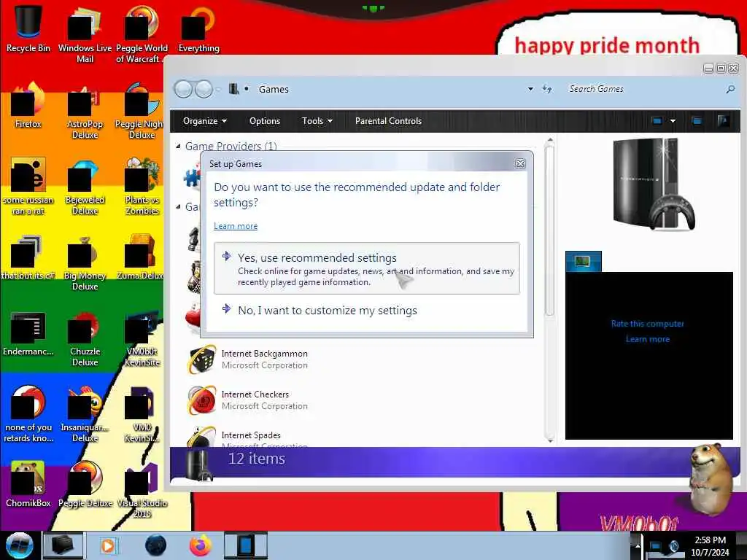
Task: Click the Internet Checkers game icon
Action: tap(201, 400)
